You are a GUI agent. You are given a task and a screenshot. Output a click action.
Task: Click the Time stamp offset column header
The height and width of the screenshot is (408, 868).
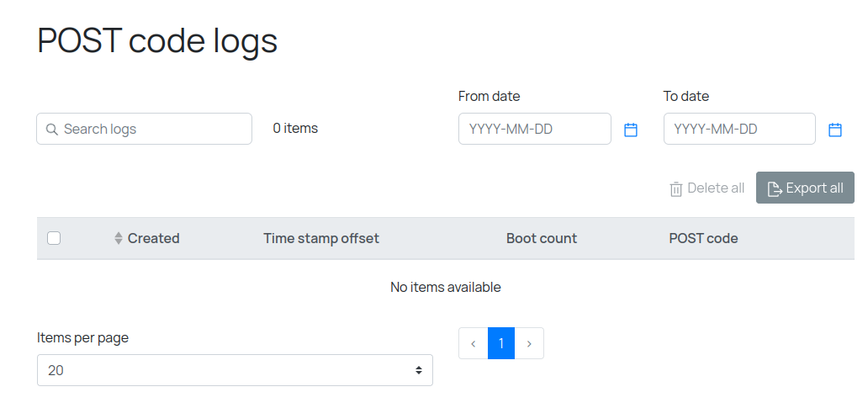(x=321, y=239)
